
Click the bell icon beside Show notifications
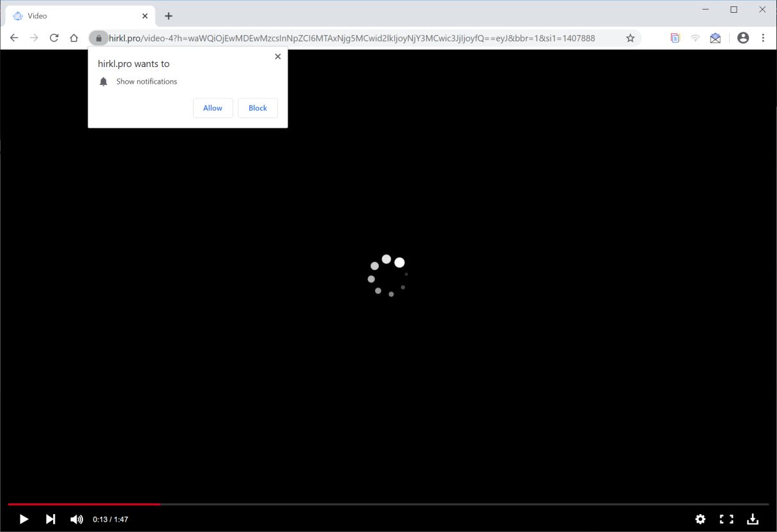(x=104, y=82)
